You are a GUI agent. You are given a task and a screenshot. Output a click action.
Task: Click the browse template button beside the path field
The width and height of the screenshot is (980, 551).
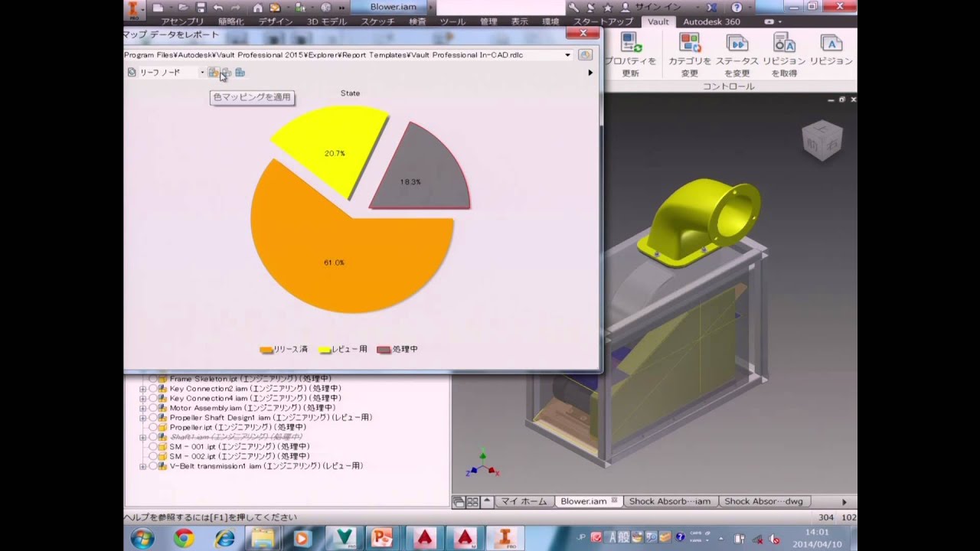585,55
